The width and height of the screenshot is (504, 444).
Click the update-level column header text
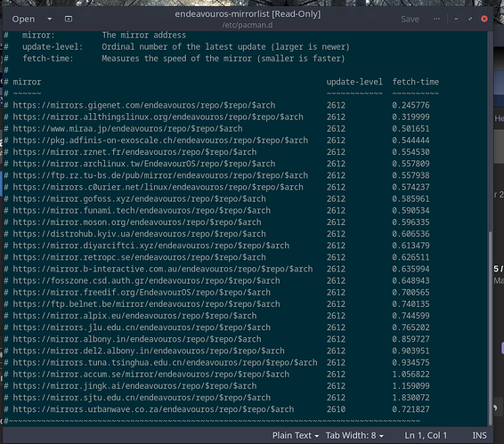(354, 82)
